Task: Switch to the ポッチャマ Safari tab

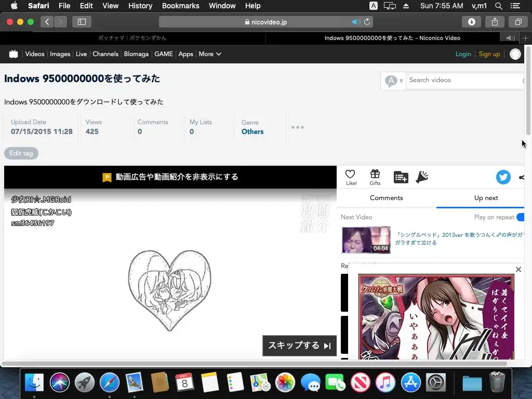Action: (x=132, y=38)
